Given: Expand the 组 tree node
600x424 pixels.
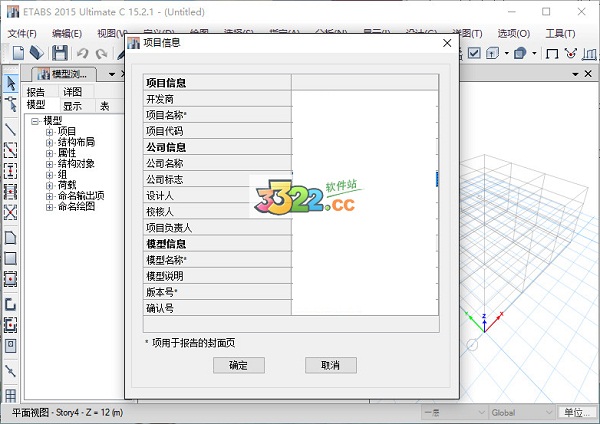Looking at the screenshot, I should point(49,175).
